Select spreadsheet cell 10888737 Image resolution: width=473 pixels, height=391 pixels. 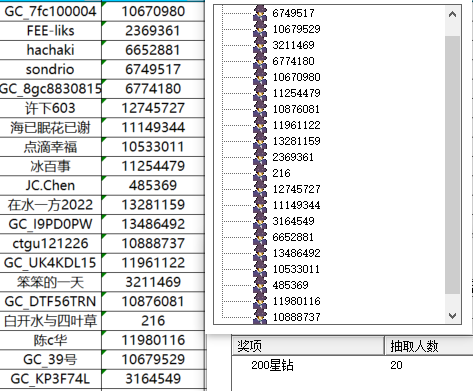tap(153, 244)
